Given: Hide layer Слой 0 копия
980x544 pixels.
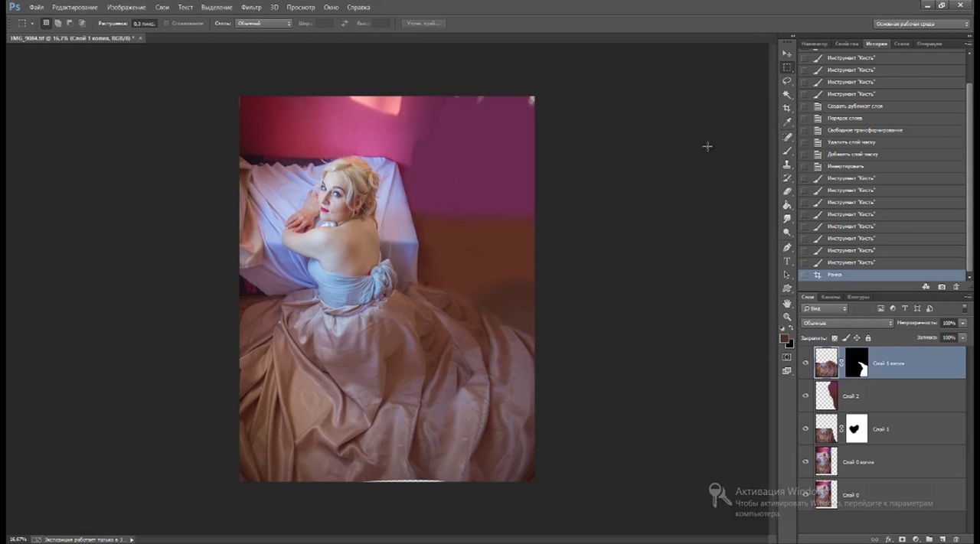Looking at the screenshot, I should pyautogui.click(x=805, y=462).
